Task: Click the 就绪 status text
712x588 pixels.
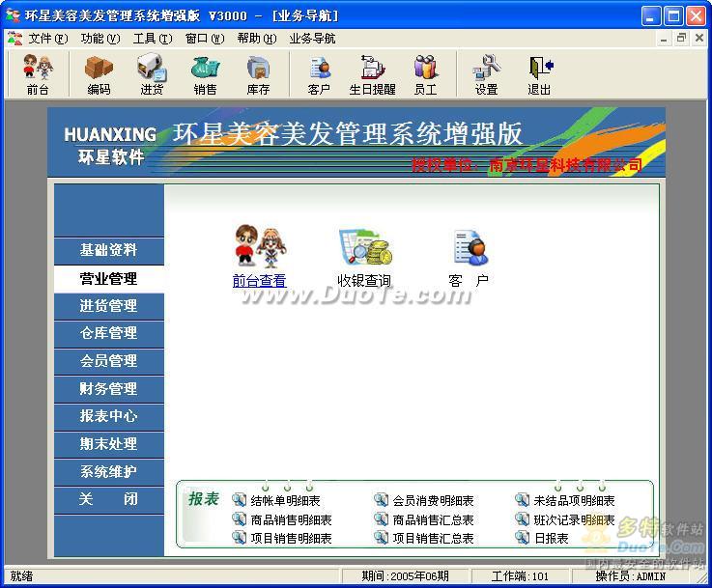Action: pyautogui.click(x=21, y=576)
